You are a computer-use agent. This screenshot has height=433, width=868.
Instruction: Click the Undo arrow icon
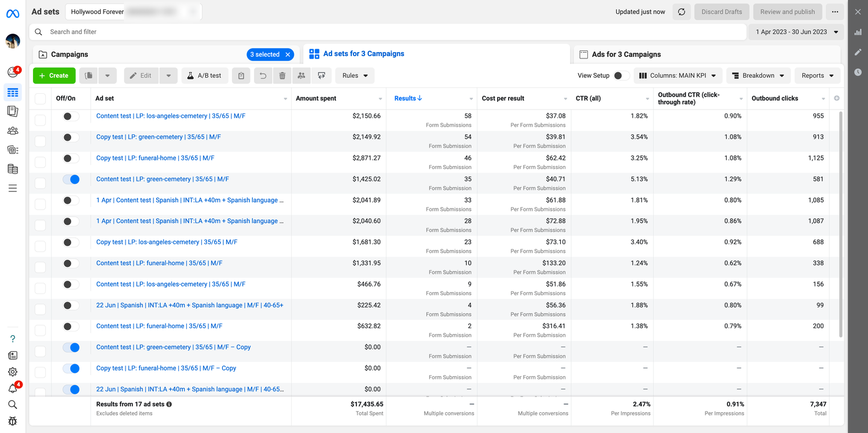pos(263,76)
